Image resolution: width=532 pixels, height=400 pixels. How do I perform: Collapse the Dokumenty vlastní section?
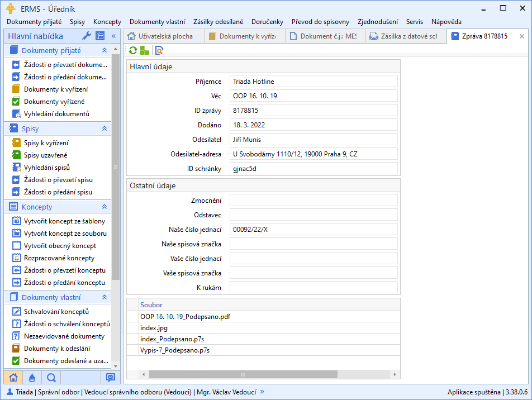point(104,297)
